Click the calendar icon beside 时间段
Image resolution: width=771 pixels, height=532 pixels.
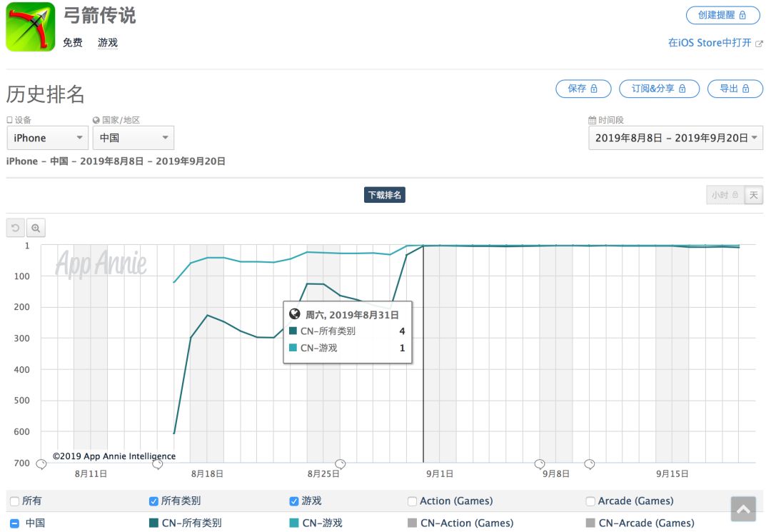pyautogui.click(x=593, y=120)
